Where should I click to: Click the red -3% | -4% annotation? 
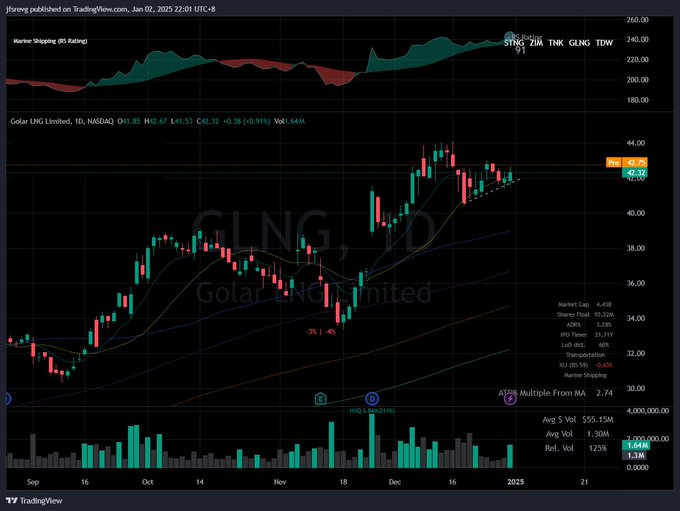tap(320, 332)
